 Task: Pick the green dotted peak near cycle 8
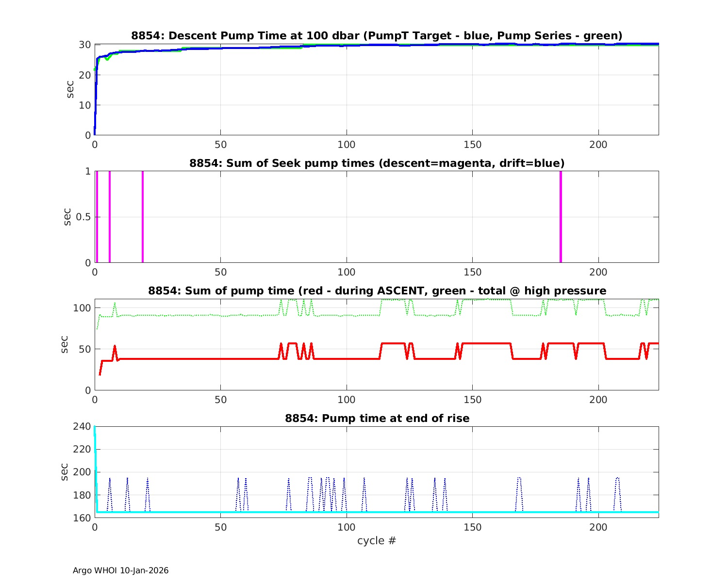[115, 304]
